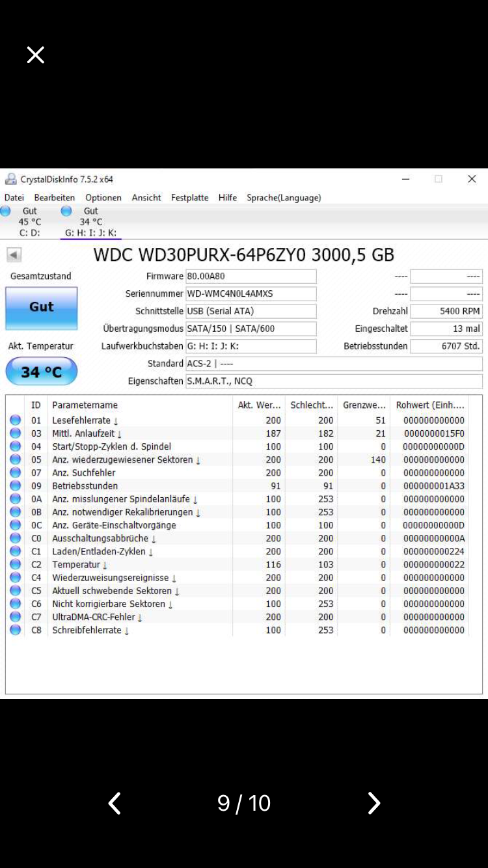Click the Betriebsstunden 6707 Std. field
The height and width of the screenshot is (868, 488).
[x=446, y=346]
